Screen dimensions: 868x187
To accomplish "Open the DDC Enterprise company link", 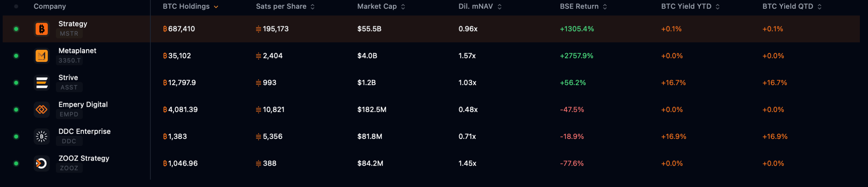I will click(84, 131).
